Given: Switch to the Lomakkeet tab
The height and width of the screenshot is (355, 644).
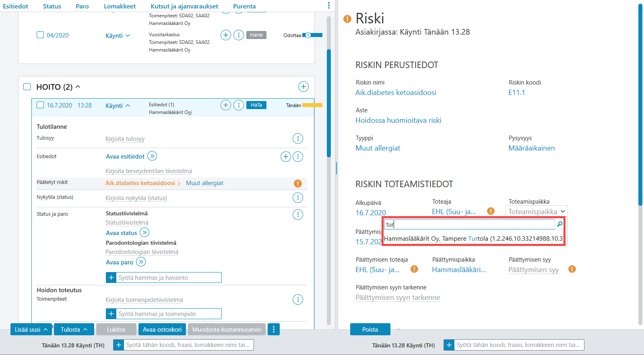Looking at the screenshot, I should [120, 6].
